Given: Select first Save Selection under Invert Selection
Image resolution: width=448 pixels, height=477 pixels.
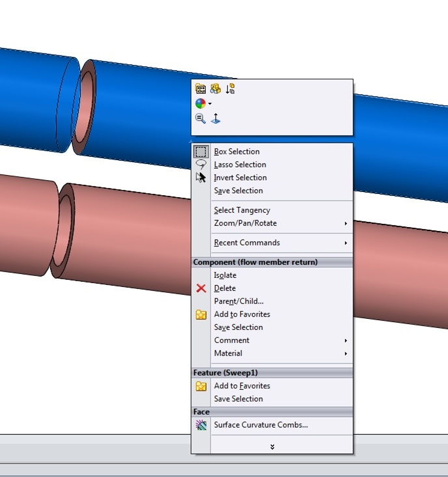Looking at the screenshot, I should (238, 191).
